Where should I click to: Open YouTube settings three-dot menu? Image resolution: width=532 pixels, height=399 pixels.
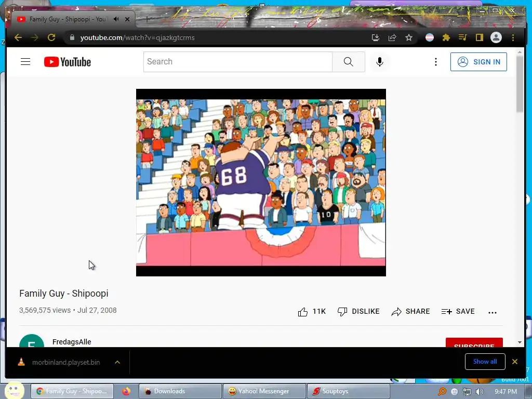(x=436, y=62)
